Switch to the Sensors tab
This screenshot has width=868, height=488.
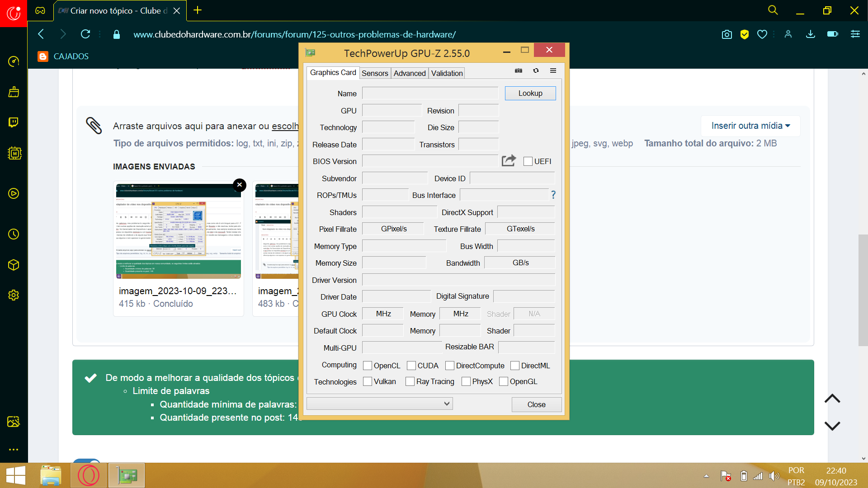375,73
